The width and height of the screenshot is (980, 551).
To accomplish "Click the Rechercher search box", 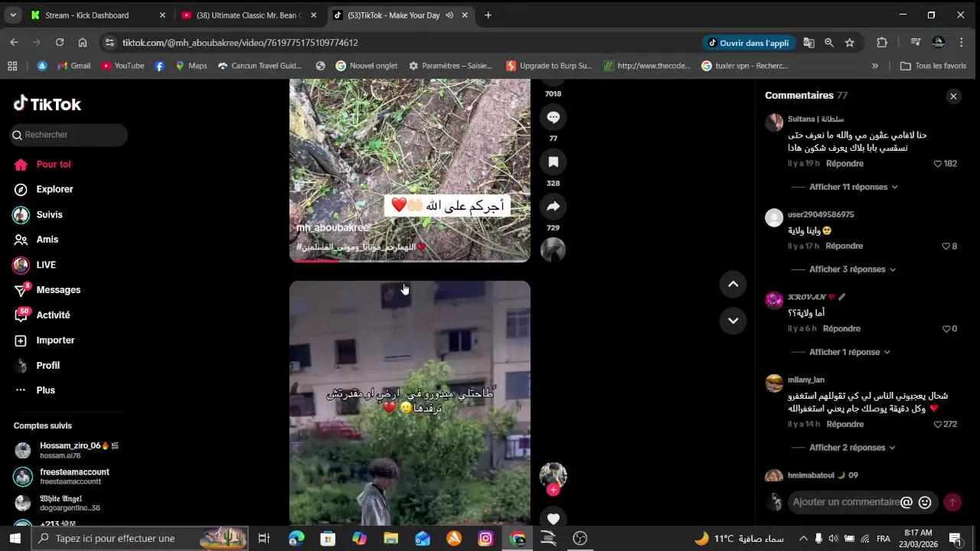I will [x=69, y=135].
